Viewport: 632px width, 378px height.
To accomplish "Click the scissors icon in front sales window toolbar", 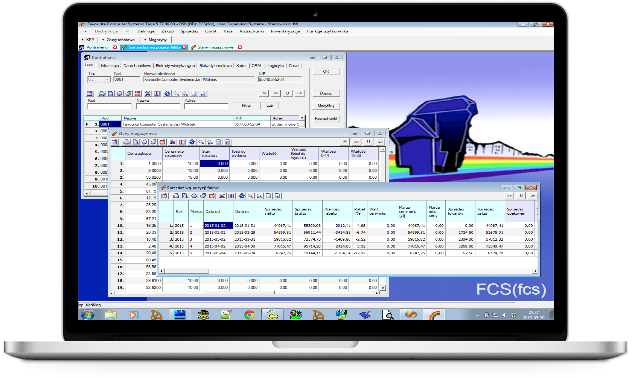I will [x=222, y=196].
